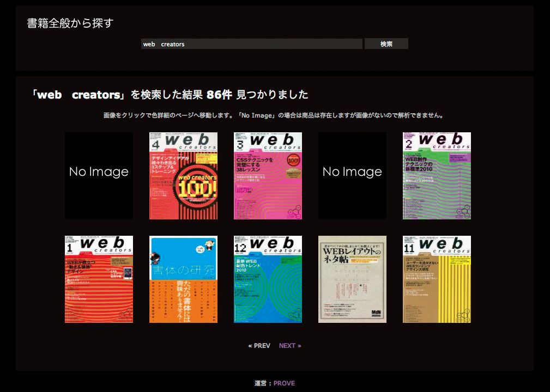Click the WEBレイアウトのネタ帖 cover
The width and height of the screenshot is (550, 392).
[x=352, y=279]
